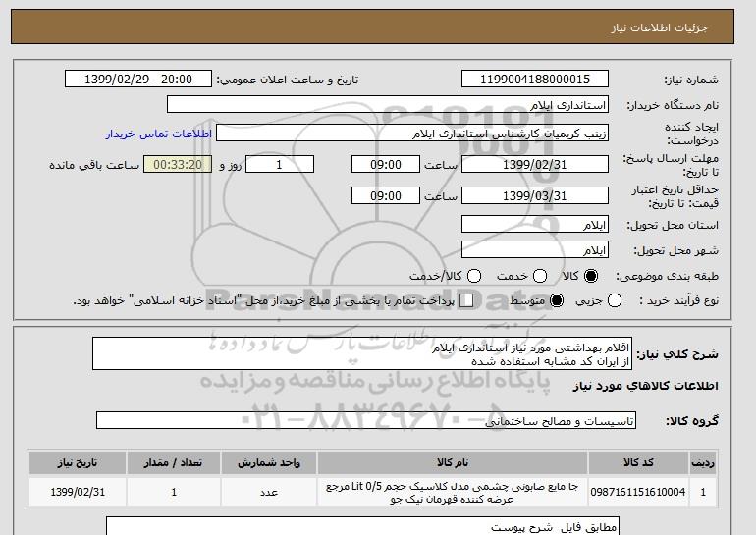Click the ساعت باقی مانده label

point(94,165)
